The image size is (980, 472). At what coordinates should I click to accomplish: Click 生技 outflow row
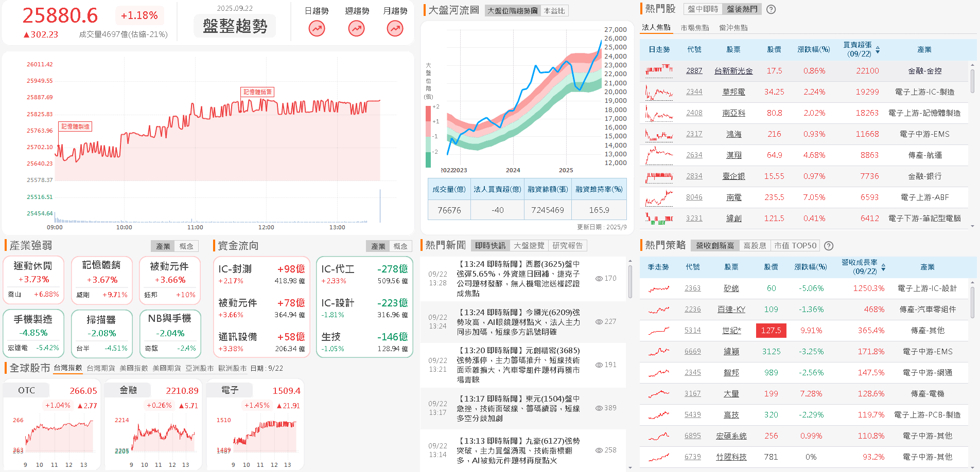364,342
